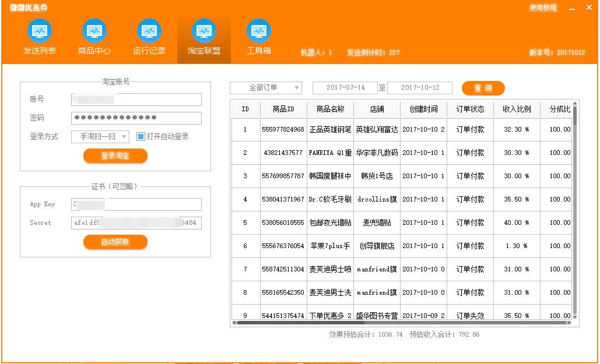The image size is (600, 364).
Task: Click the 登录淘宝 login button
Action: [x=115, y=156]
